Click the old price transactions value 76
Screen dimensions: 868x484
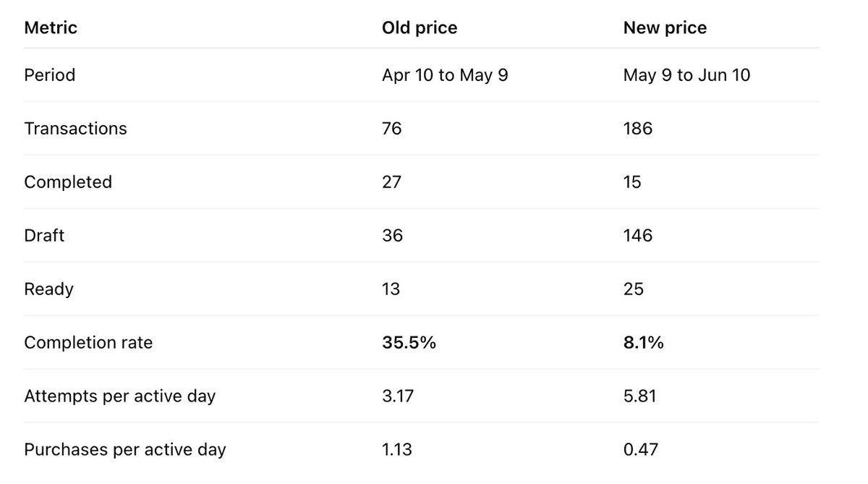(x=392, y=128)
